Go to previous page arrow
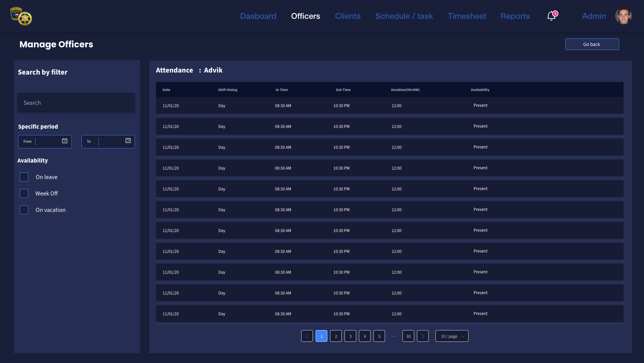Viewport: 644px width, 363px height. pos(307,336)
